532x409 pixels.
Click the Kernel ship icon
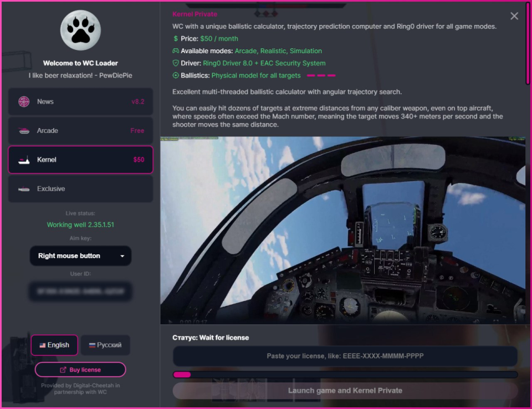pos(24,160)
